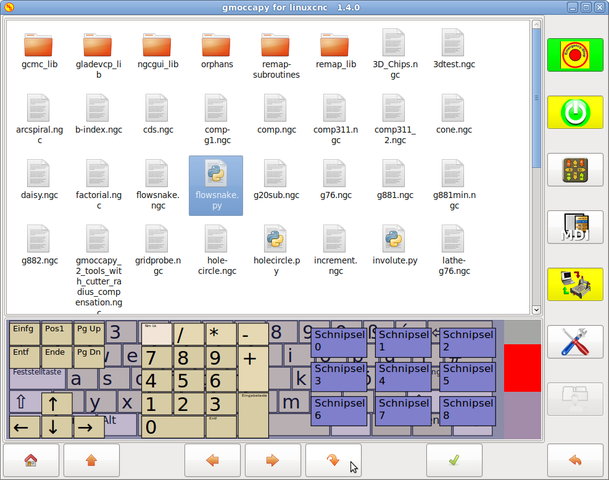This screenshot has height=480, width=609.
Task: Select the 3D_Chips.ngc file
Action: click(395, 54)
